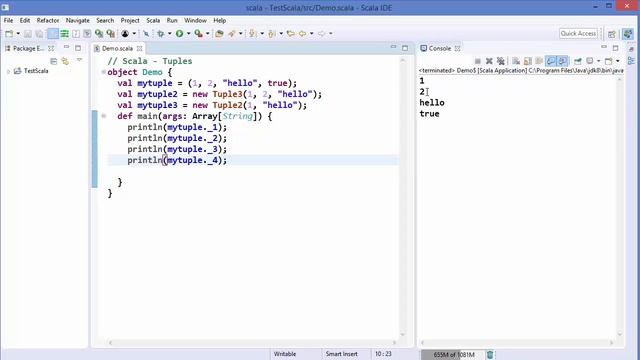Viewport: 640px width, 360px height.
Task: Toggle Show Console on standard error
Action: pos(562,61)
